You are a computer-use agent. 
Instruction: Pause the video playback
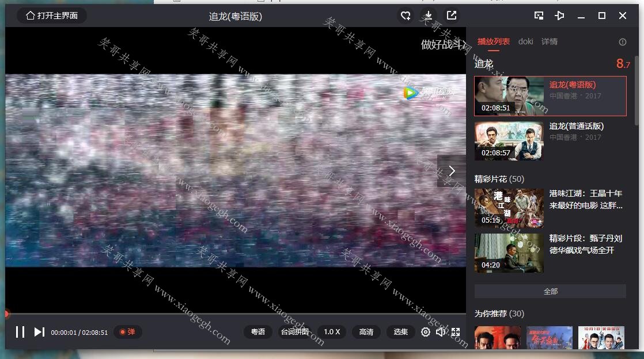[20, 332]
